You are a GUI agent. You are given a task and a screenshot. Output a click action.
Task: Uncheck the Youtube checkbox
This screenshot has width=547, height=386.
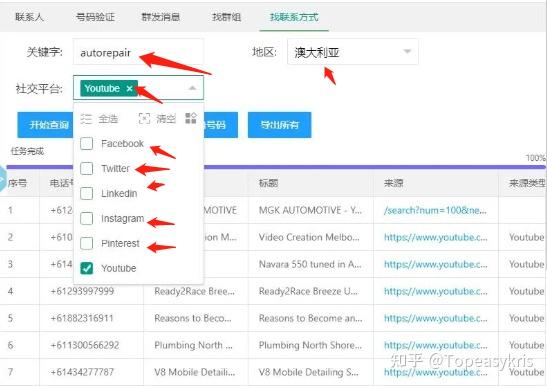pyautogui.click(x=87, y=268)
